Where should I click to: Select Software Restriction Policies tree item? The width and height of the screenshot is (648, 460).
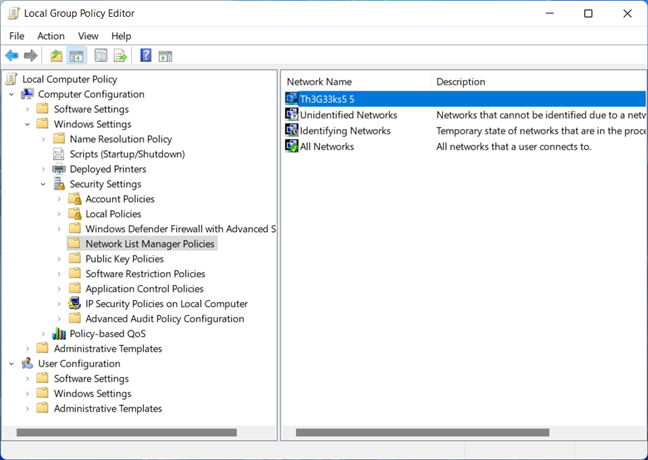pyautogui.click(x=145, y=274)
